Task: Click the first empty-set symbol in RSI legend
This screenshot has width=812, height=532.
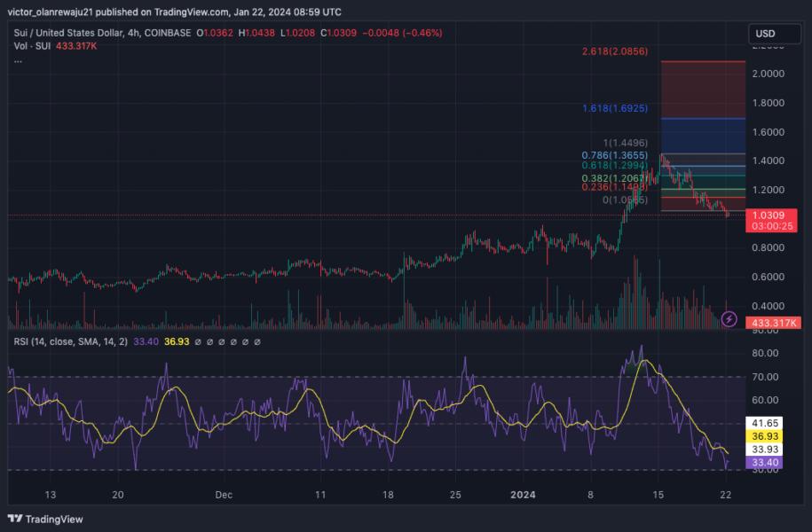Action: coord(197,342)
